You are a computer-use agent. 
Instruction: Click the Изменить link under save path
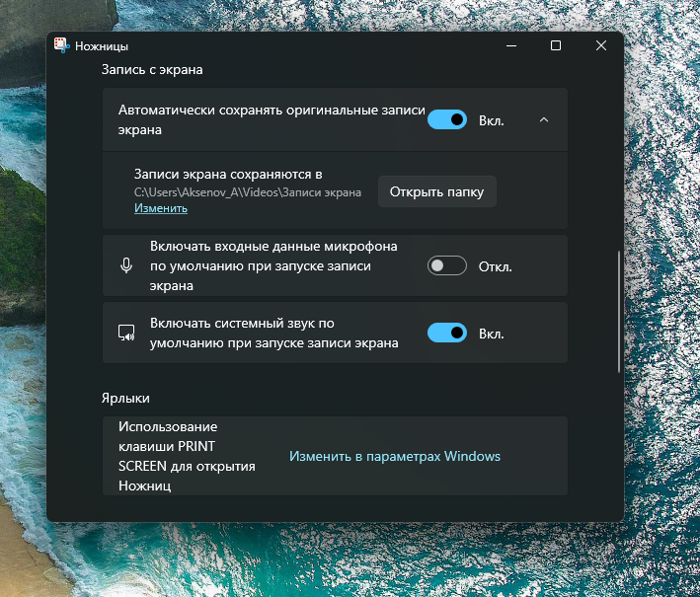click(161, 208)
